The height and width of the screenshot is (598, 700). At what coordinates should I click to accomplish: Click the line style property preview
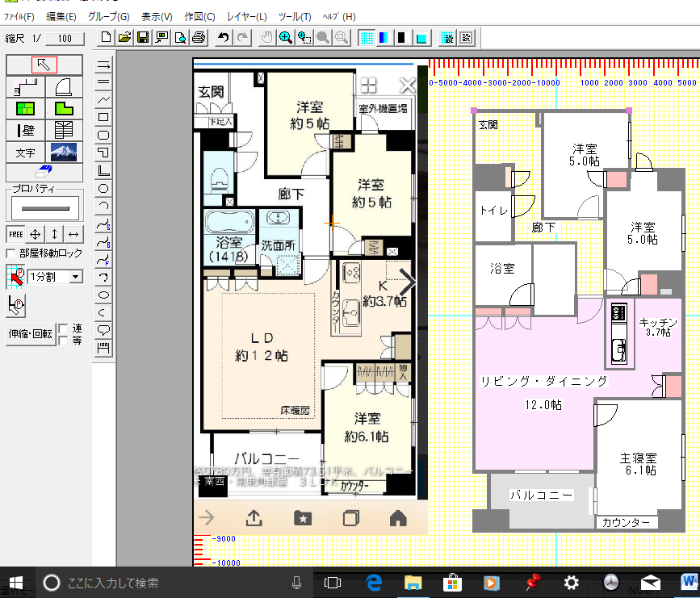[44, 208]
